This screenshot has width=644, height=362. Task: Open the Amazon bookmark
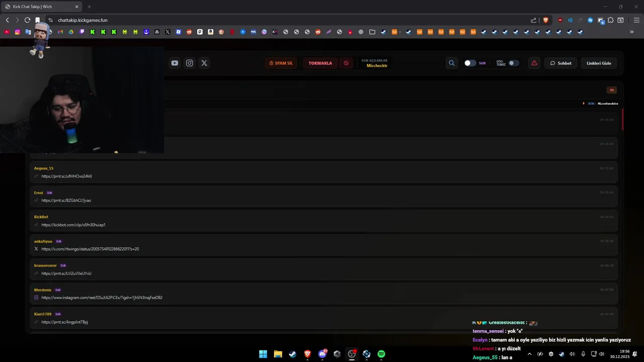(210, 32)
